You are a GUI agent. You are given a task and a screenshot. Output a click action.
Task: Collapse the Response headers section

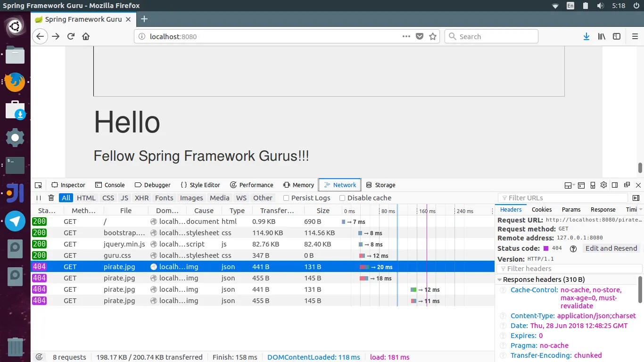pos(500,280)
